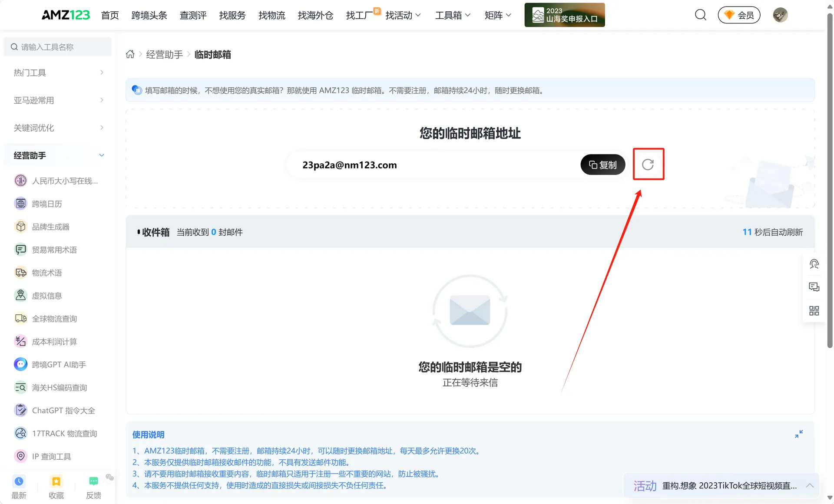Switch to the 最新 bottom tab
Image resolution: width=834 pixels, height=504 pixels.
pos(19,488)
